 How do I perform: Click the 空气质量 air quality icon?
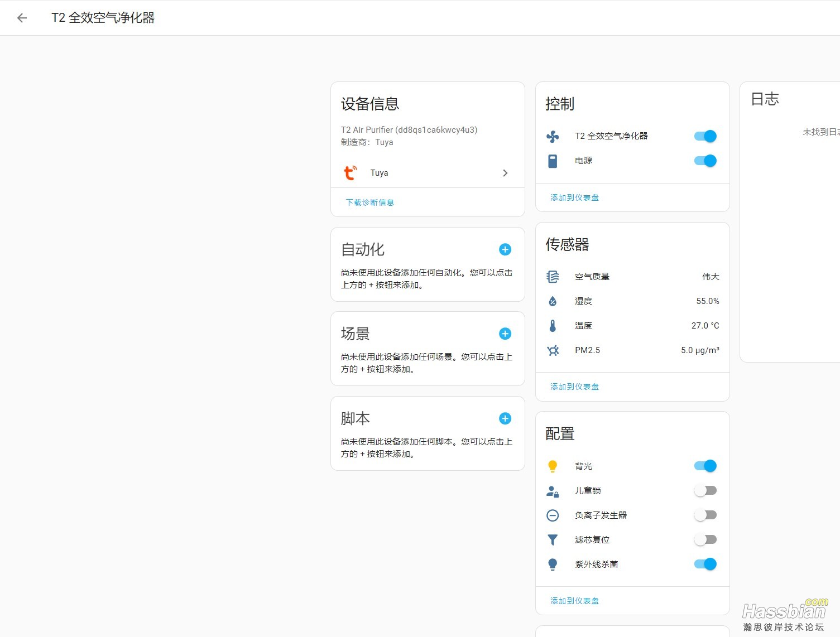coord(553,277)
